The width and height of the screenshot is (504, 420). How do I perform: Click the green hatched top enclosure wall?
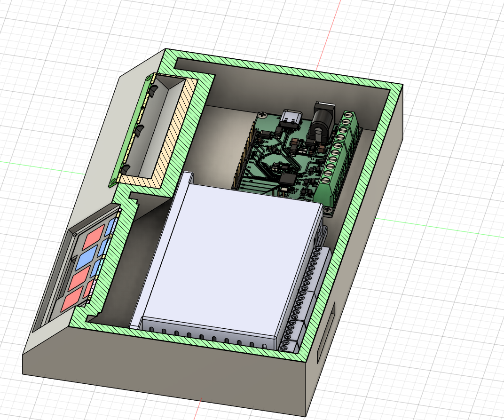click(x=282, y=71)
